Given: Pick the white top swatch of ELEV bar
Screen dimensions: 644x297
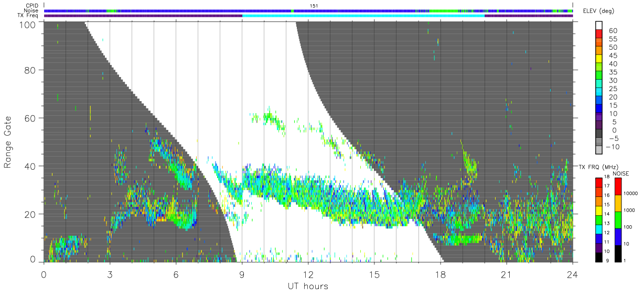Looking at the screenshot, I should click(x=599, y=26).
